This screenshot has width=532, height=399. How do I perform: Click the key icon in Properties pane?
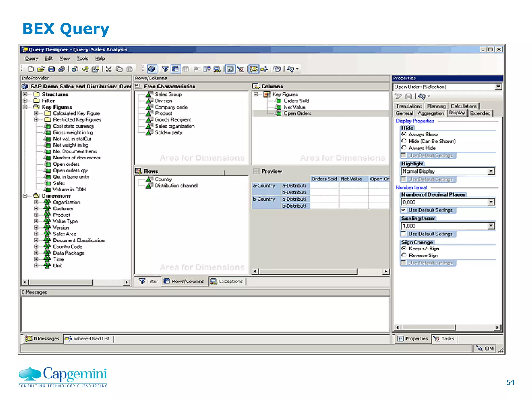coord(422,97)
